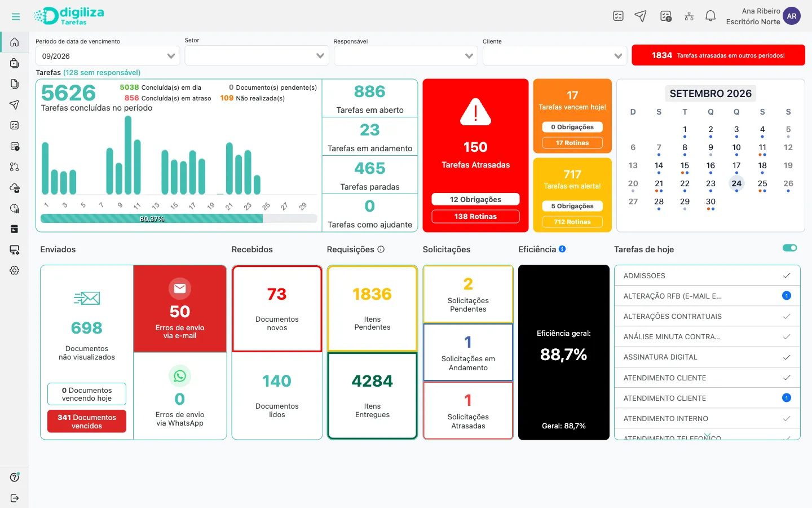Click the Eficiência geral 88,7% panel
812x508 pixels.
point(564,352)
